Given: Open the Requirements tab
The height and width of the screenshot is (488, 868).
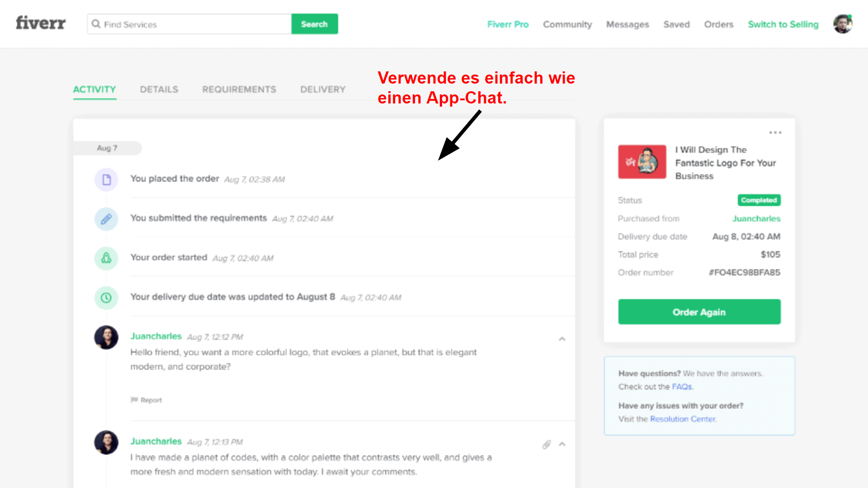Looking at the screenshot, I should (x=239, y=89).
